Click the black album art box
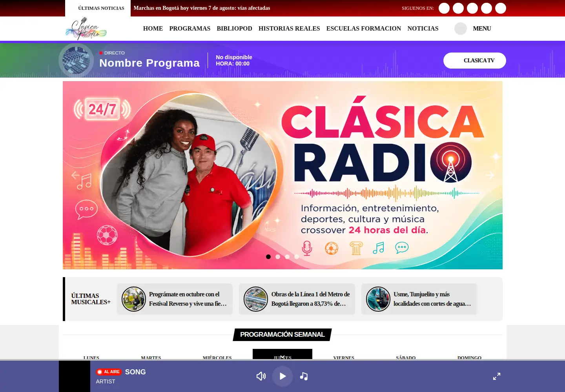Viewport: 565px width, 392px height. (75, 376)
